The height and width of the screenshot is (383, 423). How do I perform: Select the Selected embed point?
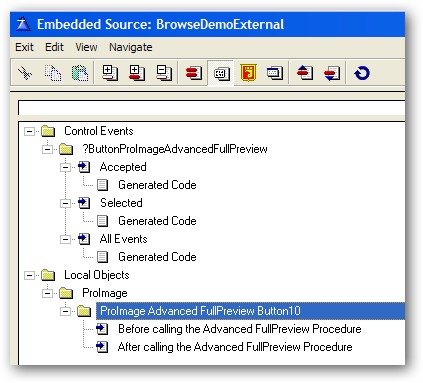click(x=121, y=203)
